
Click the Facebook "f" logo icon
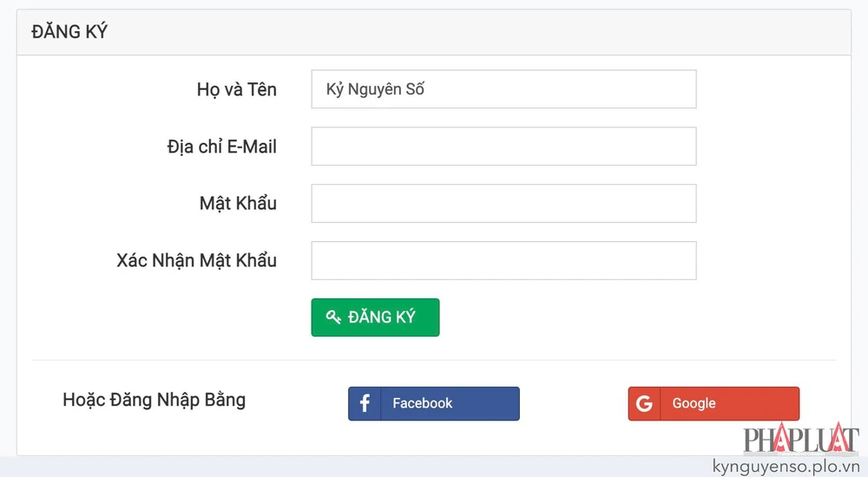click(365, 403)
